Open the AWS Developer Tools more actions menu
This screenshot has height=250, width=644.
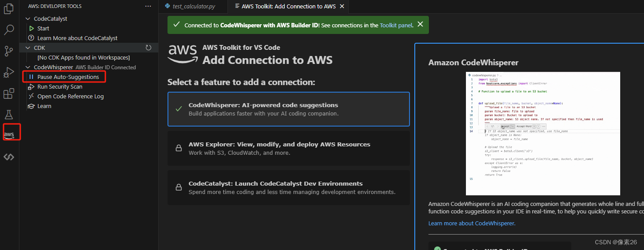coord(148,6)
